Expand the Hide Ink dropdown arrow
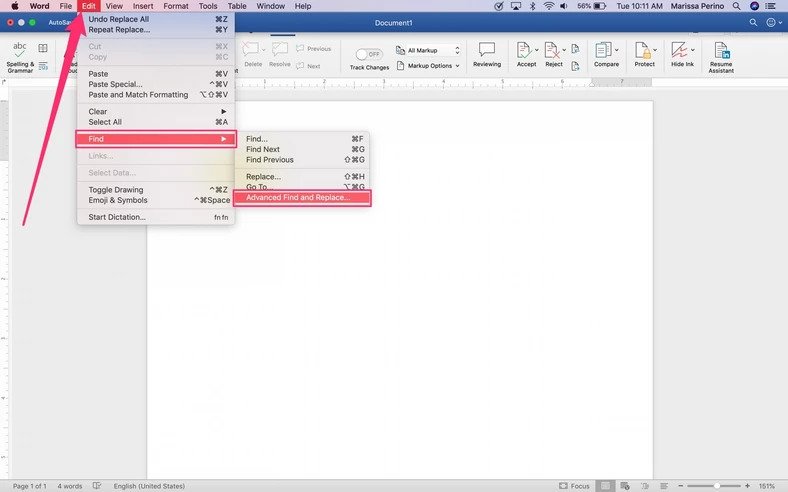 693,50
